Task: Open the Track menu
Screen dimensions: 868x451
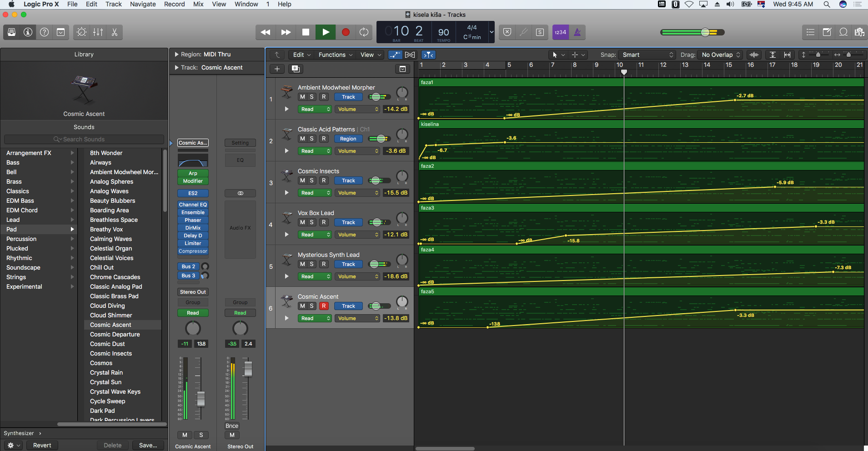Action: click(114, 4)
